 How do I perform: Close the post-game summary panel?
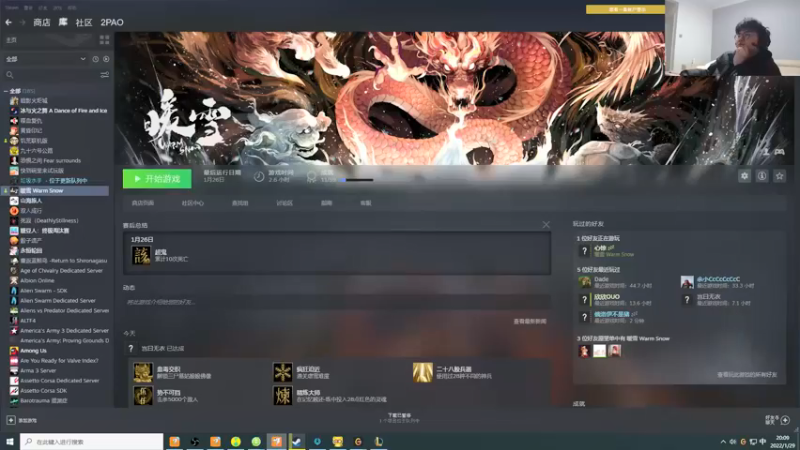[546, 225]
